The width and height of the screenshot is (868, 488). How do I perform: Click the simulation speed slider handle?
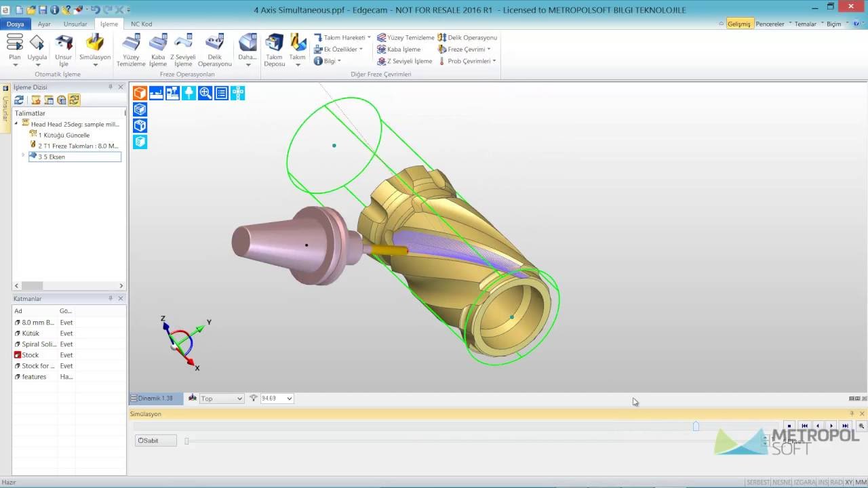tap(696, 426)
